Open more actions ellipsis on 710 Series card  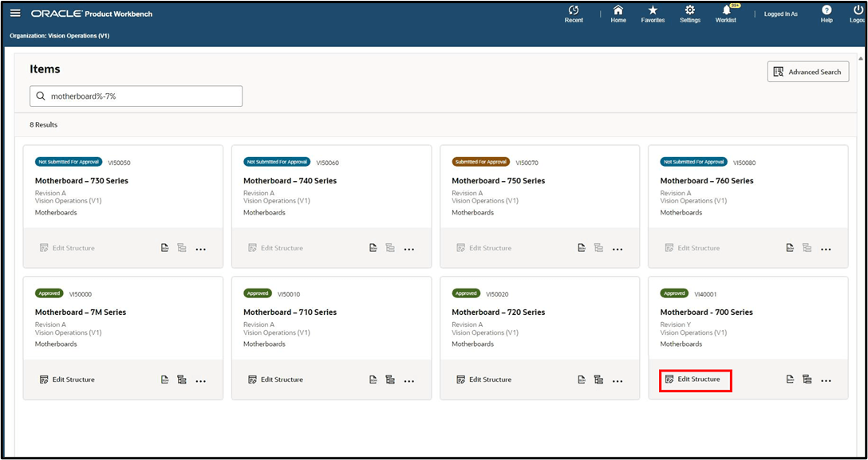[x=409, y=381]
